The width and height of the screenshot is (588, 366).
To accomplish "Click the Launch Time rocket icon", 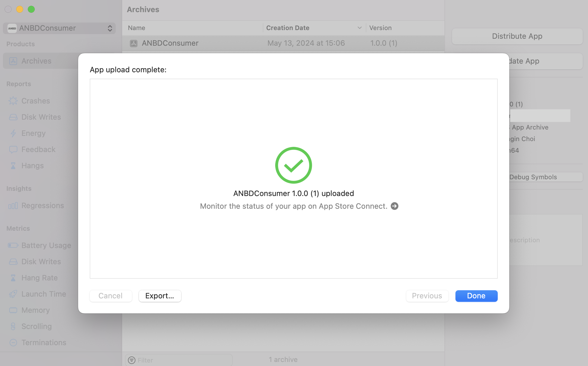I will coord(13,294).
